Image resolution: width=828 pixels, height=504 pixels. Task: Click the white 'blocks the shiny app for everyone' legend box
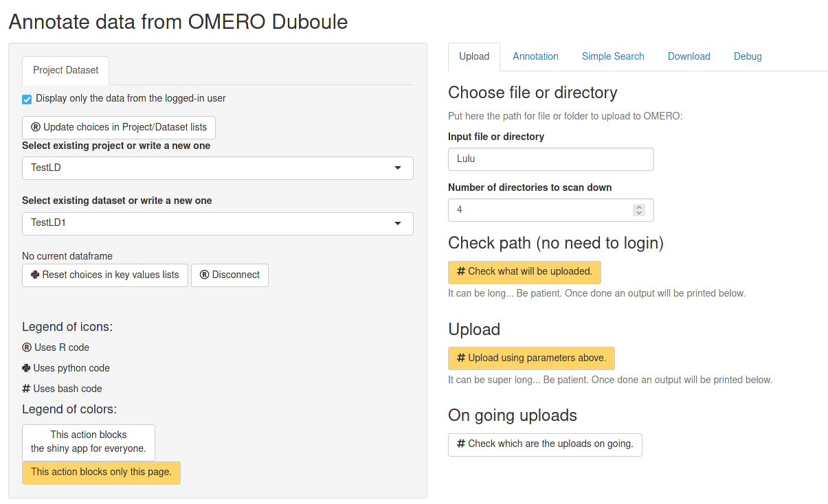click(x=89, y=442)
